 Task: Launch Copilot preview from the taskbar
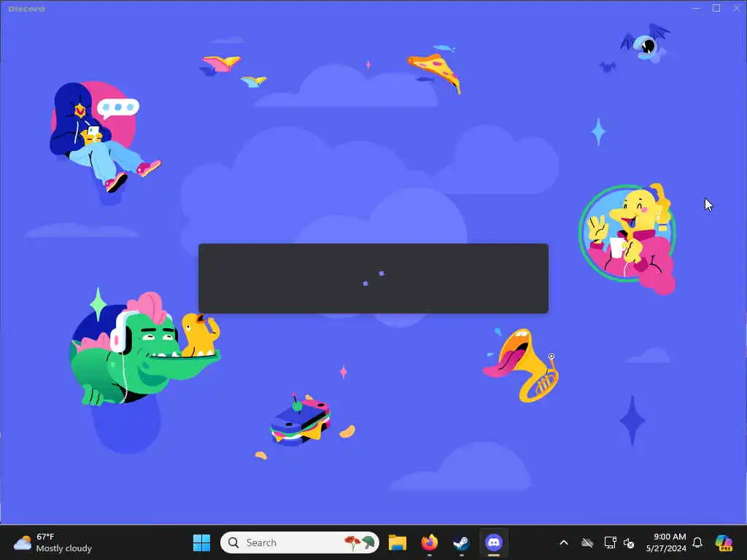pyautogui.click(x=724, y=542)
